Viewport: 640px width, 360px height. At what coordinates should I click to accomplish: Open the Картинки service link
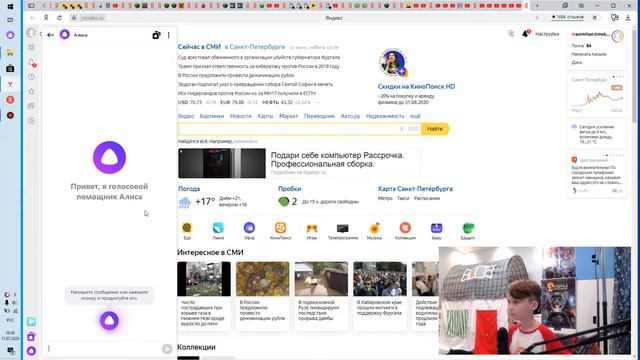(212, 116)
